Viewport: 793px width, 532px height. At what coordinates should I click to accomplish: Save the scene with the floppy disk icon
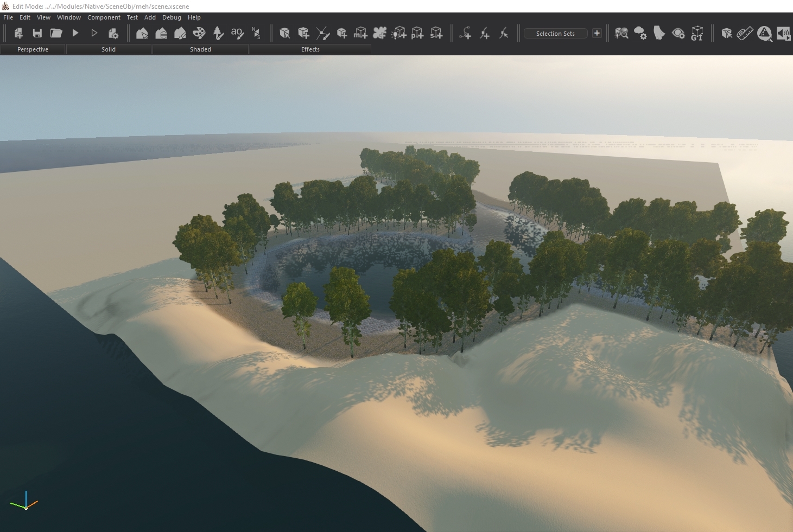[x=37, y=33]
